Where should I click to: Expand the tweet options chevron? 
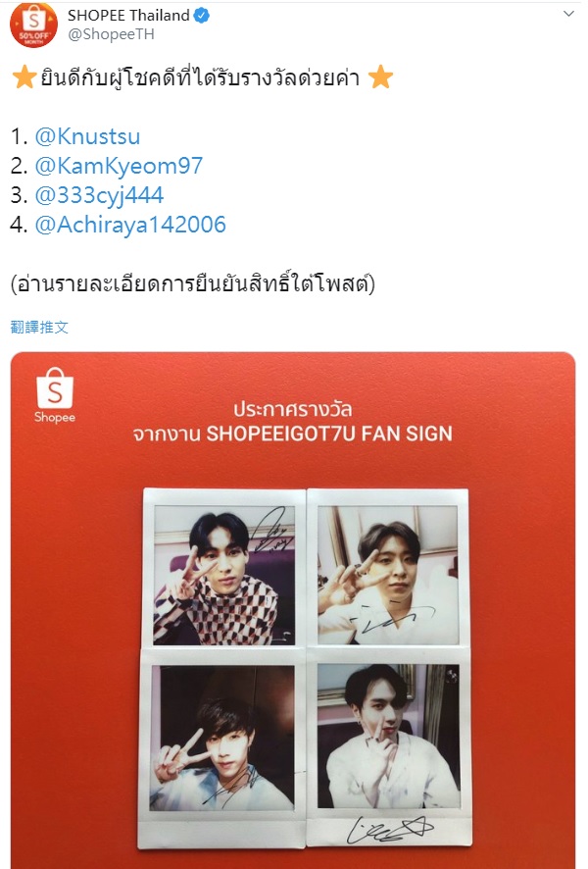568,14
